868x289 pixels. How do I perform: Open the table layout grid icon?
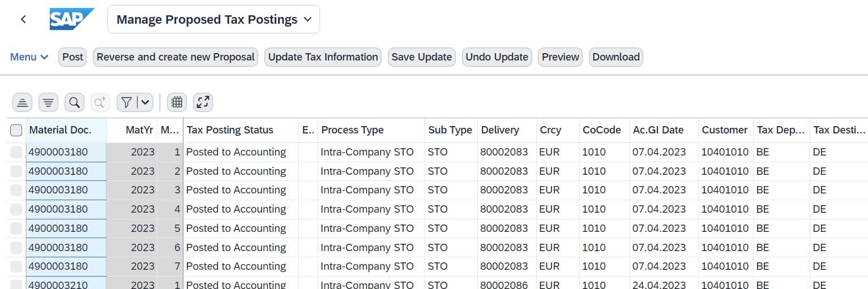tap(177, 102)
